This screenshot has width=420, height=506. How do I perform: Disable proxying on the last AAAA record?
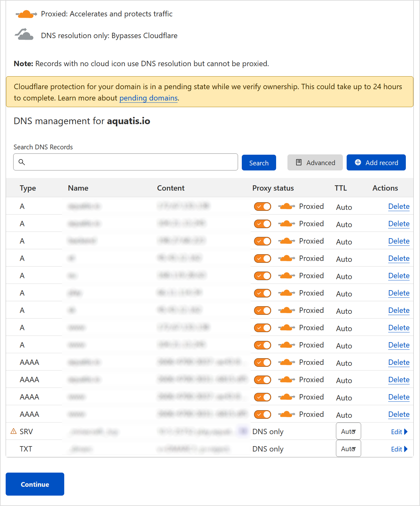(263, 415)
